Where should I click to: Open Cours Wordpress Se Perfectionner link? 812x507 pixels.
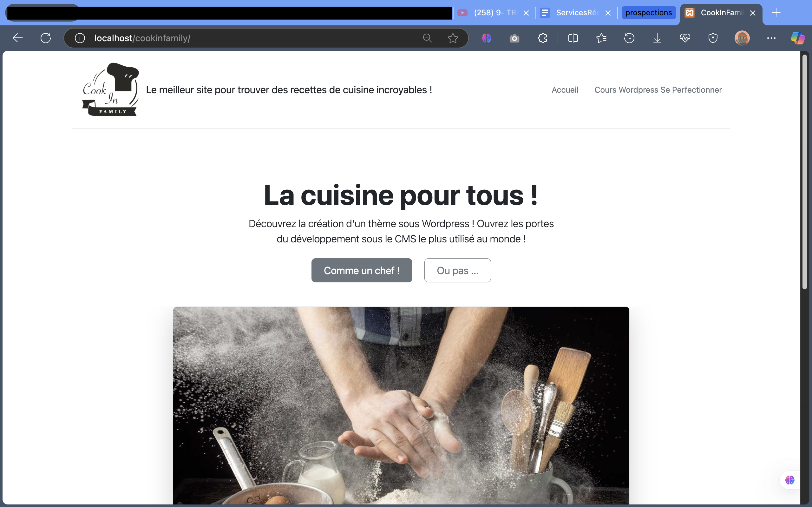click(658, 90)
